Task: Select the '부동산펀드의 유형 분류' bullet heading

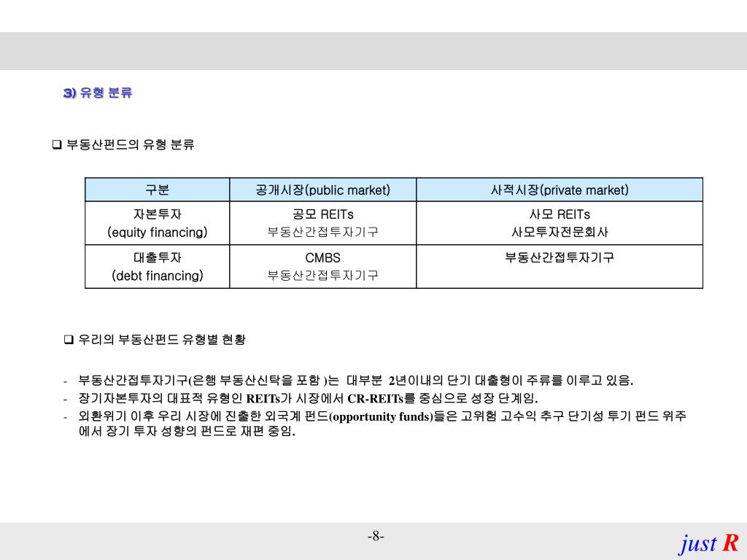Action: click(x=130, y=144)
